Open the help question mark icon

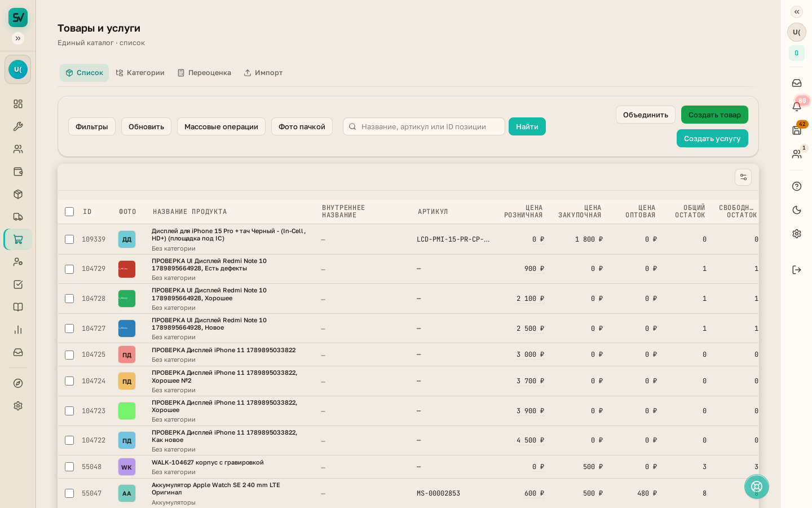pos(797,186)
